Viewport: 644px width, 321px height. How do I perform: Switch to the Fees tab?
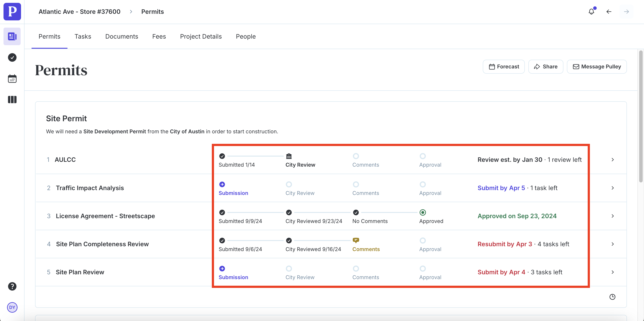coord(159,37)
